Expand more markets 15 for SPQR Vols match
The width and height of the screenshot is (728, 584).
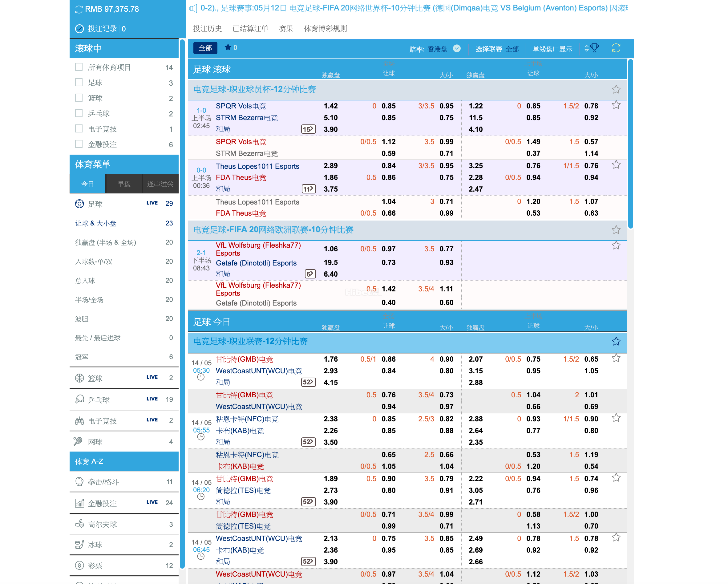(x=308, y=129)
